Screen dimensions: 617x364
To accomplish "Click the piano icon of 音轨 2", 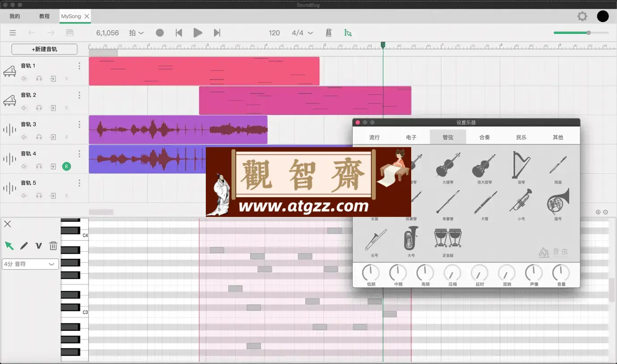I will 9,100.
